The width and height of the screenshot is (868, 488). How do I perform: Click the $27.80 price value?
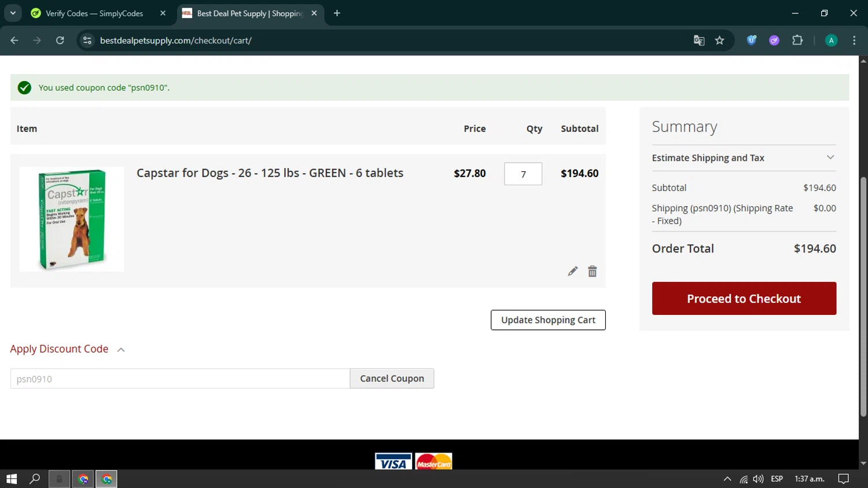pyautogui.click(x=470, y=173)
